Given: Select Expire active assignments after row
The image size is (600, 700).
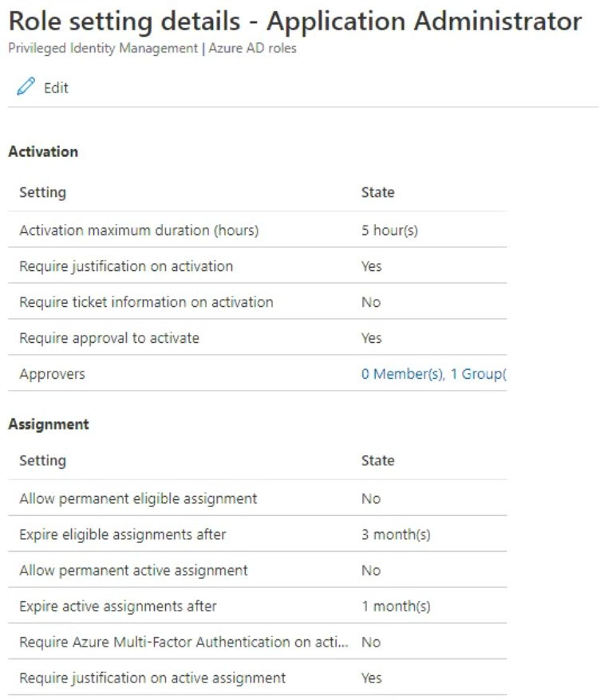Looking at the screenshot, I should coord(258,606).
